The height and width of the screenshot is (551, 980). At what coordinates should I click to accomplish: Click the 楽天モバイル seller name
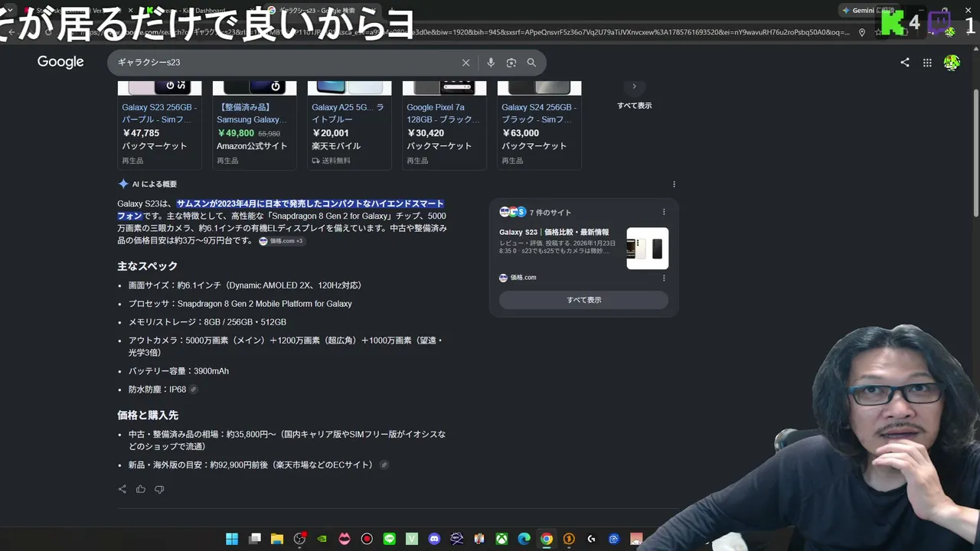tap(338, 146)
